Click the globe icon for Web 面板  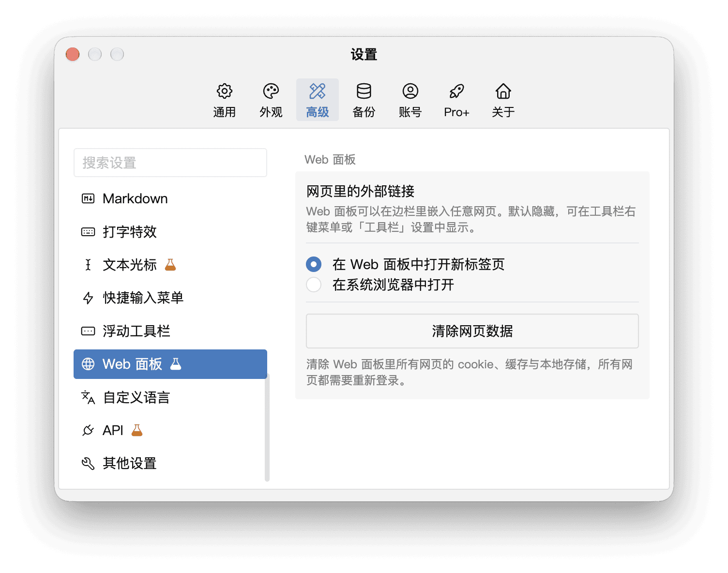[x=88, y=364]
